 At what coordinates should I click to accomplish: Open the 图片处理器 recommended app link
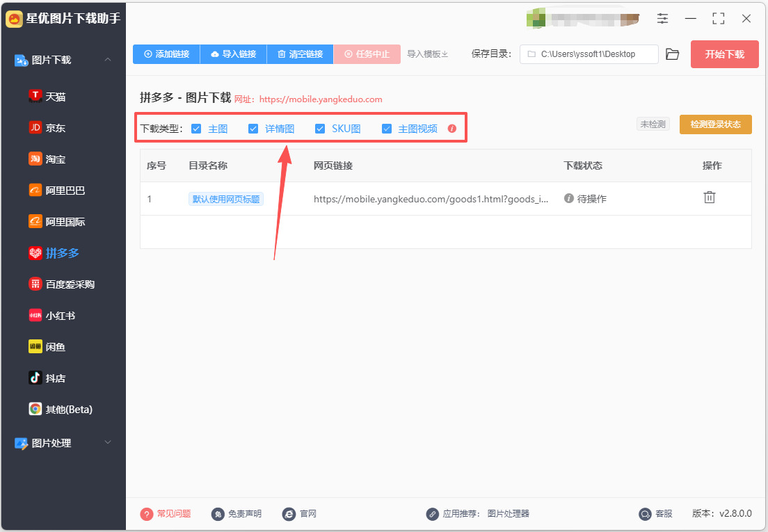509,514
